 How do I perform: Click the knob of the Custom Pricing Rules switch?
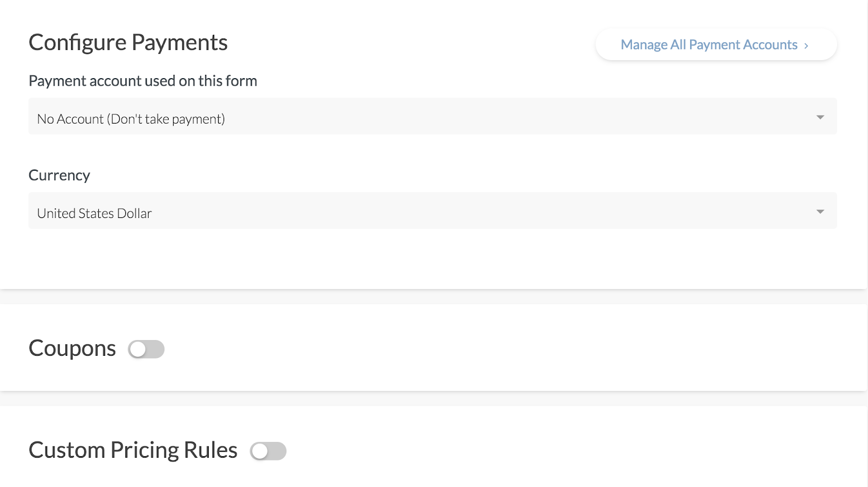coord(260,451)
